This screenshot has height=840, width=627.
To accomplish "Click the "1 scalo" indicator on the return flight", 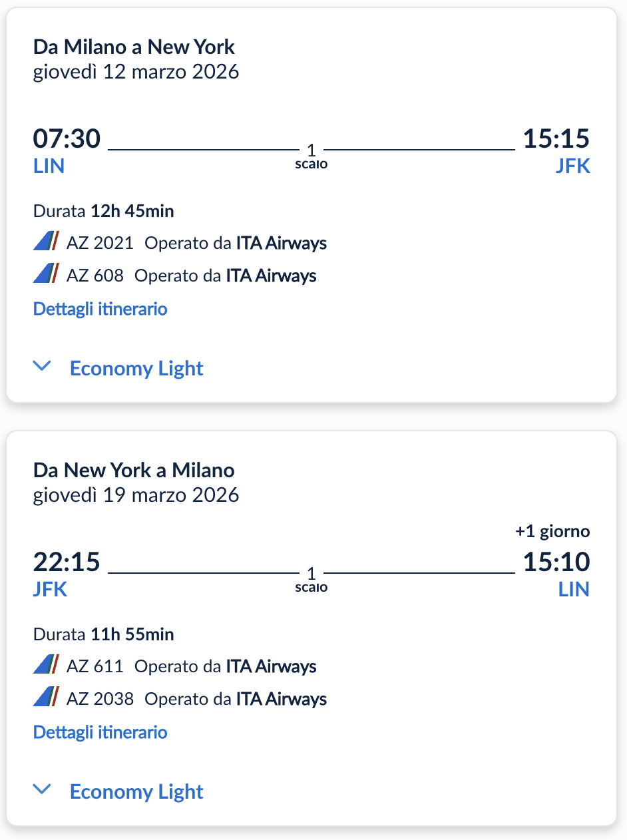I will [x=312, y=579].
